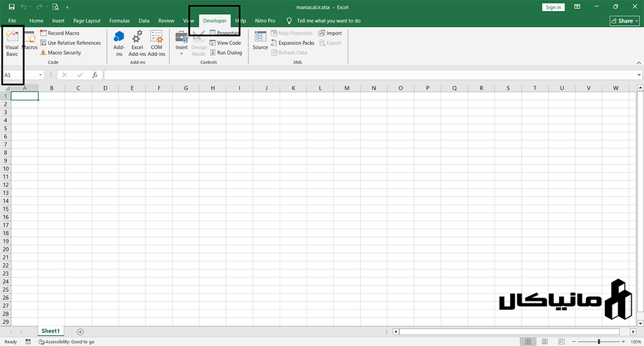Switch to Page Break Preview view

(x=562, y=341)
